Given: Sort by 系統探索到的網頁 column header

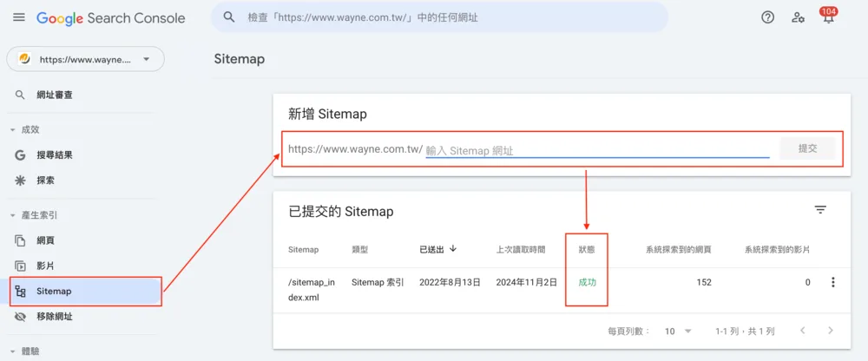Looking at the screenshot, I should pyautogui.click(x=679, y=250).
